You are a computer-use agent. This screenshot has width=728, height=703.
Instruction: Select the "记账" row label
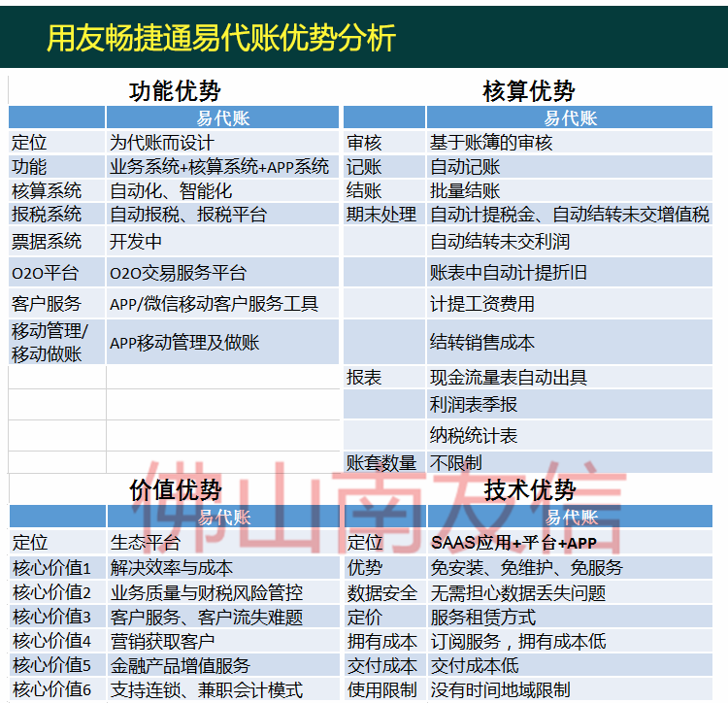tap(384, 167)
